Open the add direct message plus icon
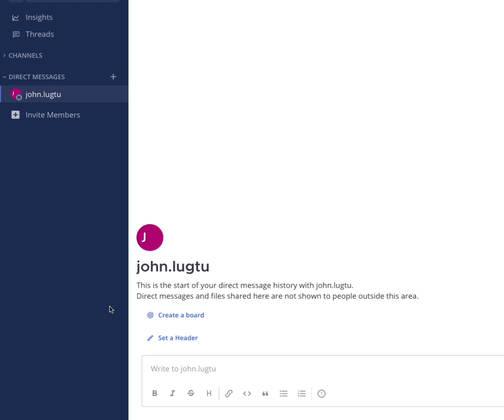 point(113,76)
